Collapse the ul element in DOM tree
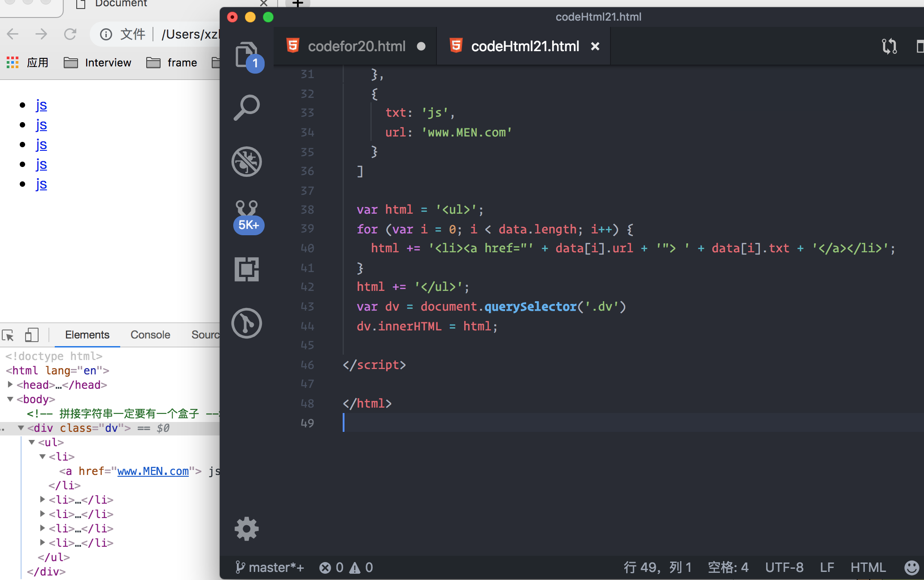 [32, 442]
